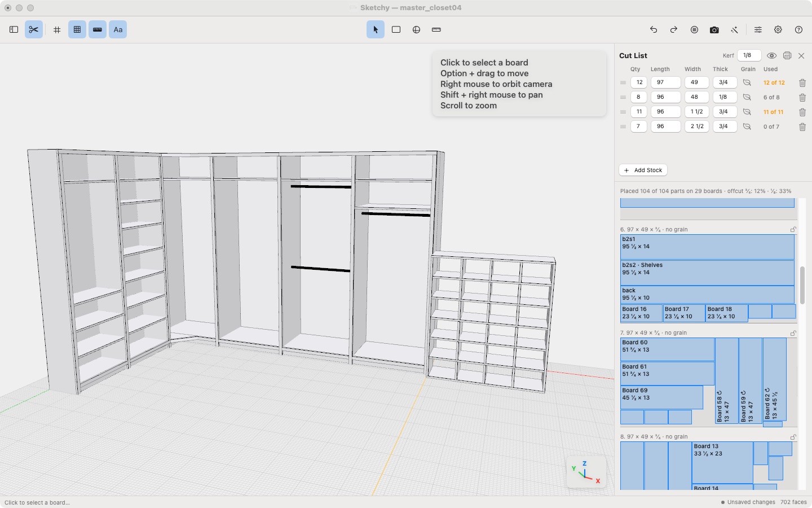Toggle the Cut List eye visibility icon

click(771, 55)
